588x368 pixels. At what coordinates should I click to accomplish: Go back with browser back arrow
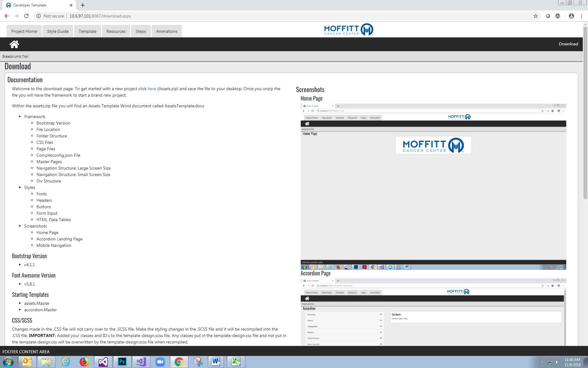point(7,16)
